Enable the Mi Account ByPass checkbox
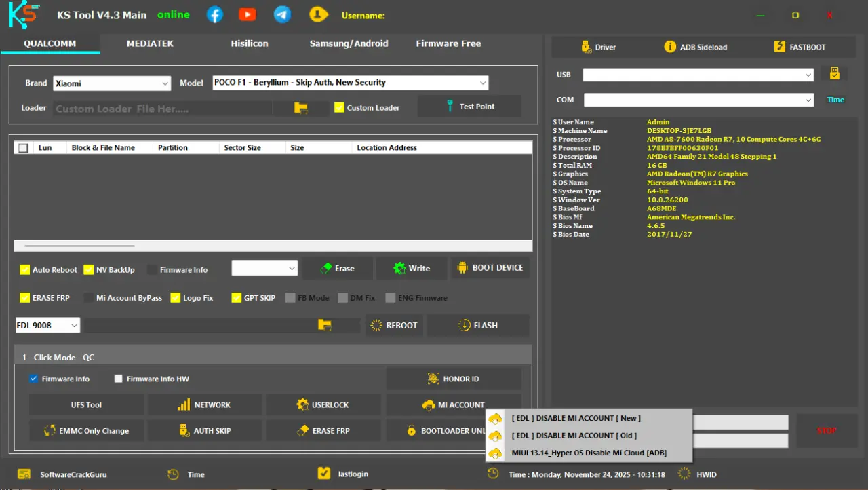Image resolution: width=868 pixels, height=490 pixels. click(x=90, y=297)
